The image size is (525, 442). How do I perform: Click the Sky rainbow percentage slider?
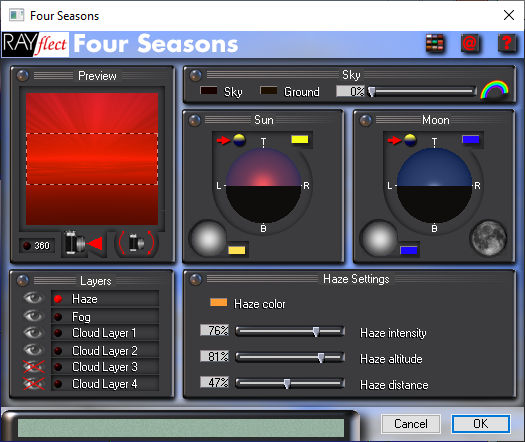click(x=422, y=91)
